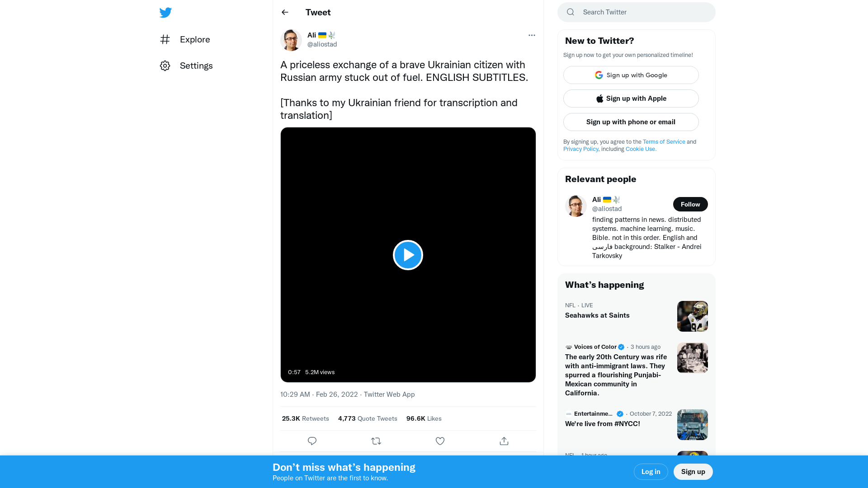Open the Cookie Use link
The height and width of the screenshot is (488, 868).
click(x=641, y=149)
